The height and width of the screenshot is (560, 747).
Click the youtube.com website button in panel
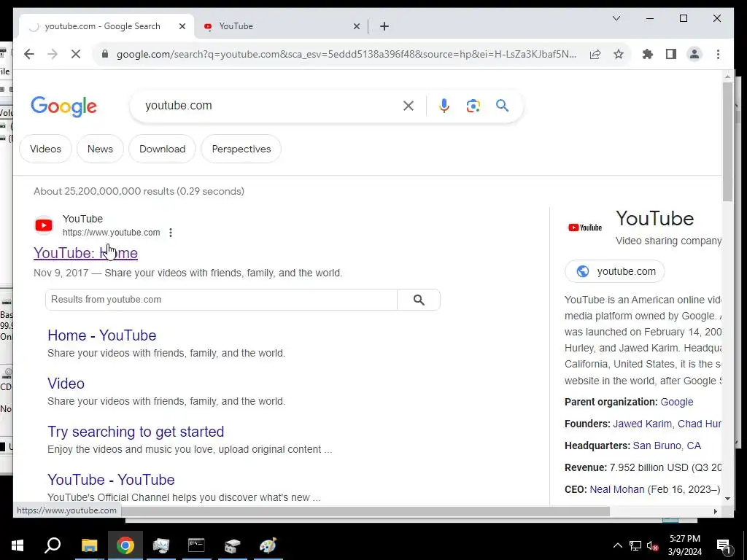pos(614,271)
